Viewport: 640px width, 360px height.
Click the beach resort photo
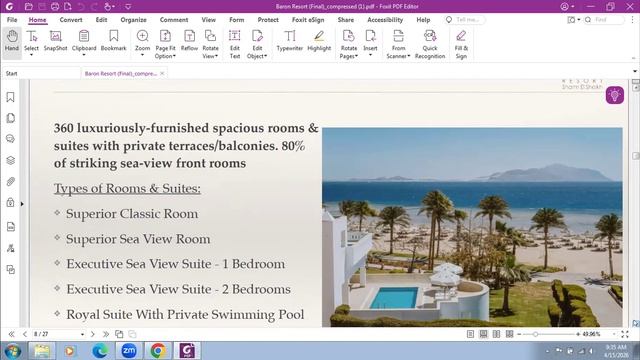(472, 227)
